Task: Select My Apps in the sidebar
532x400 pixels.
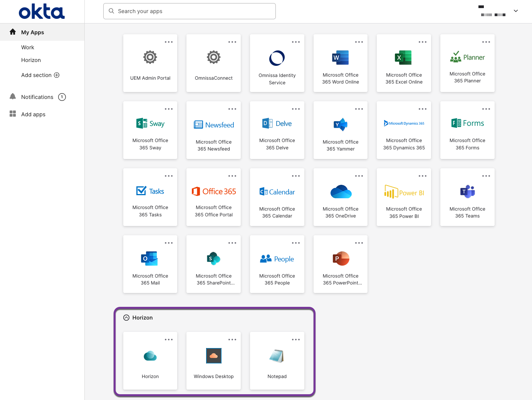Action: click(x=33, y=32)
